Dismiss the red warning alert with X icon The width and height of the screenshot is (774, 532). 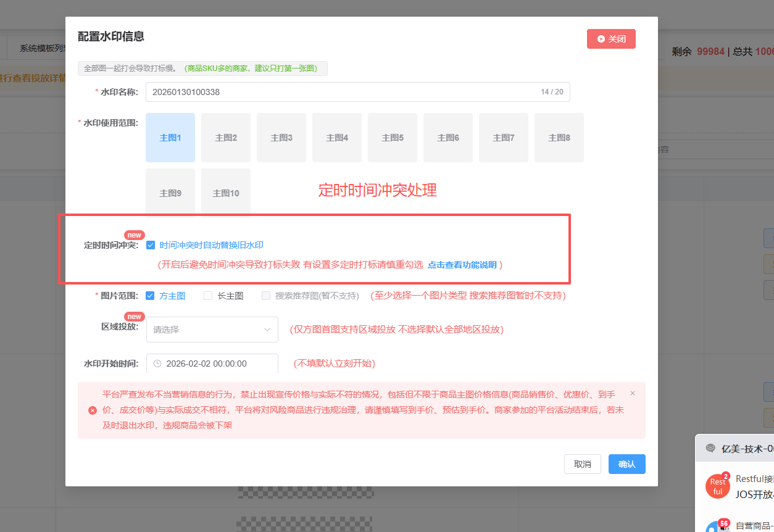[x=632, y=393]
